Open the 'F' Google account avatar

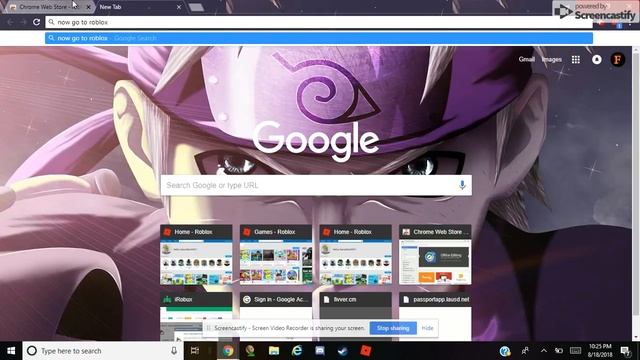(x=618, y=60)
